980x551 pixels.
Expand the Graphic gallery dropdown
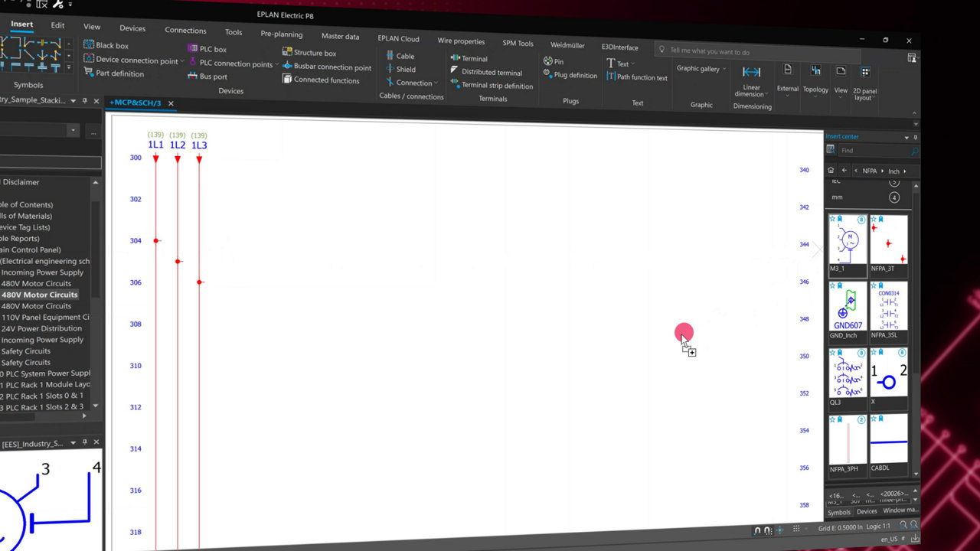[x=724, y=69]
